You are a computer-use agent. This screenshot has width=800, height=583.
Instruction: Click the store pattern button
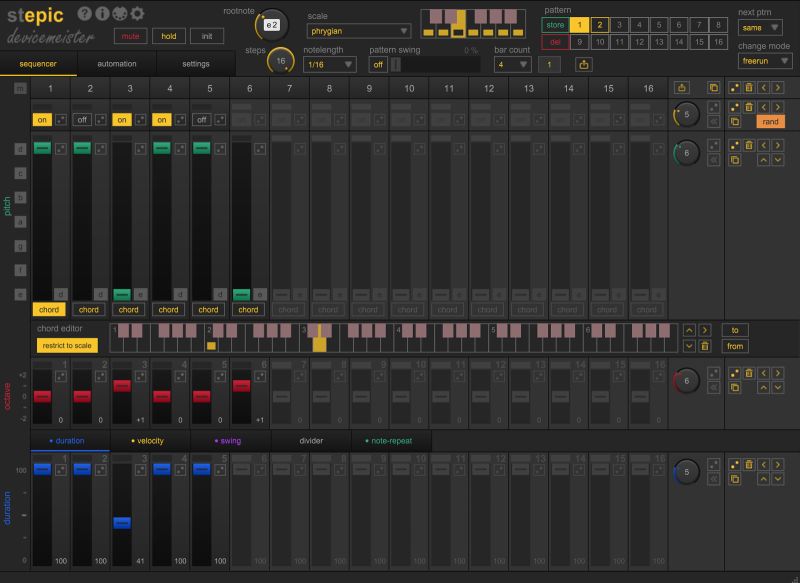point(555,24)
